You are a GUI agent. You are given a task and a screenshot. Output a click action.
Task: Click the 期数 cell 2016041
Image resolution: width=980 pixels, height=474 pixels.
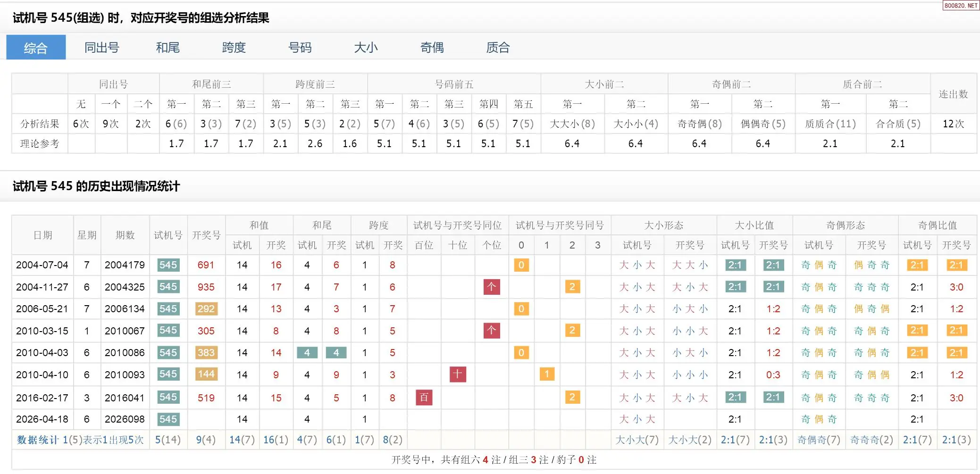125,398
